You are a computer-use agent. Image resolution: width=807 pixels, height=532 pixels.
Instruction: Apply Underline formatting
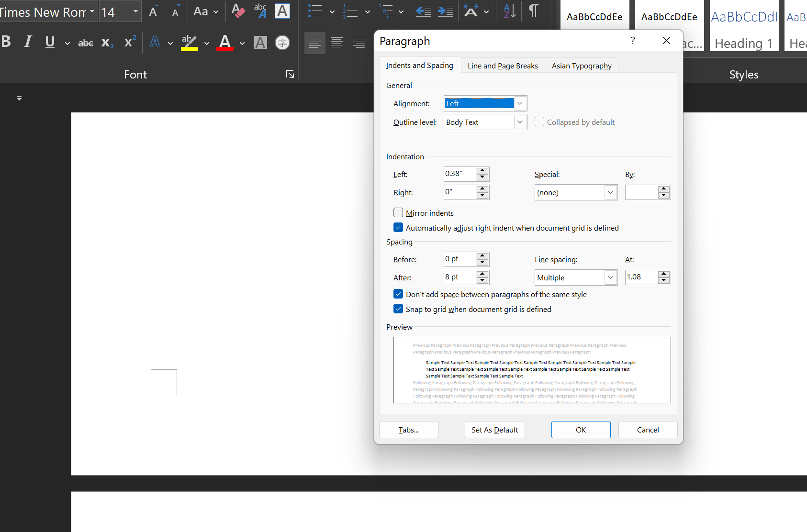click(50, 42)
